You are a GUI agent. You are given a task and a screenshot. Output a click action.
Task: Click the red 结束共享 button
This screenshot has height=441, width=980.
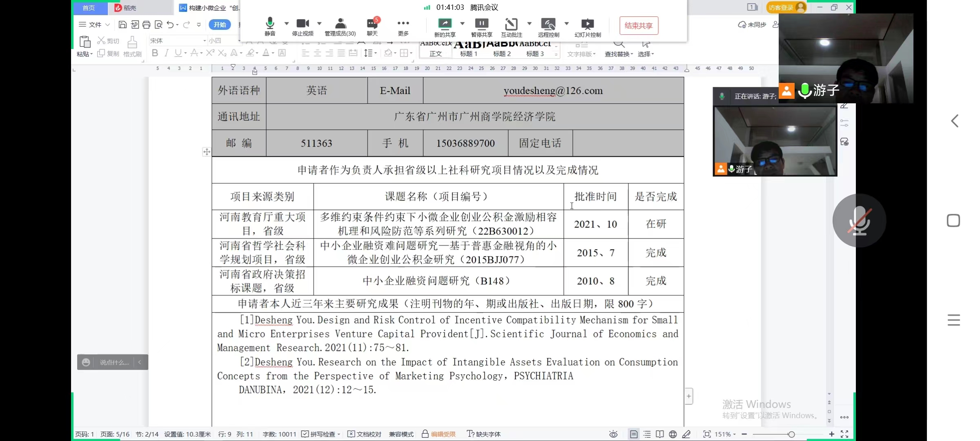click(638, 25)
